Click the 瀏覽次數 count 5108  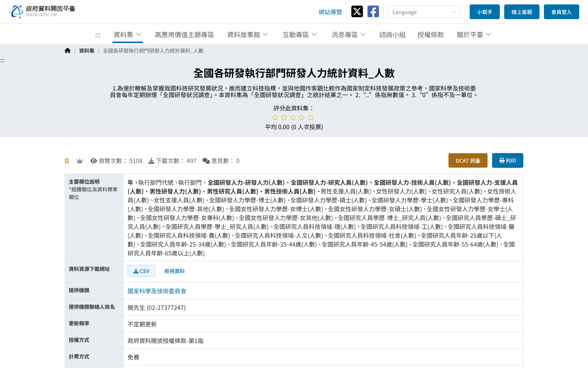(x=136, y=161)
